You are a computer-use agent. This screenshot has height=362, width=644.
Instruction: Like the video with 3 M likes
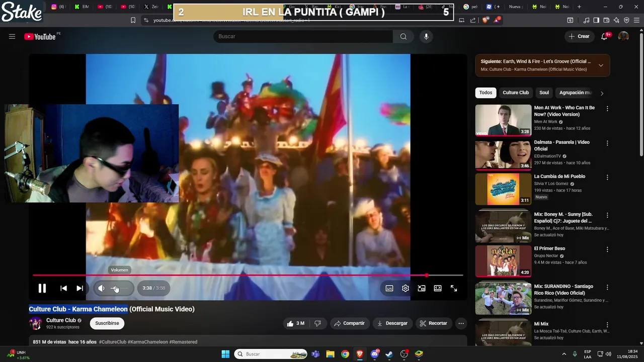(296, 323)
